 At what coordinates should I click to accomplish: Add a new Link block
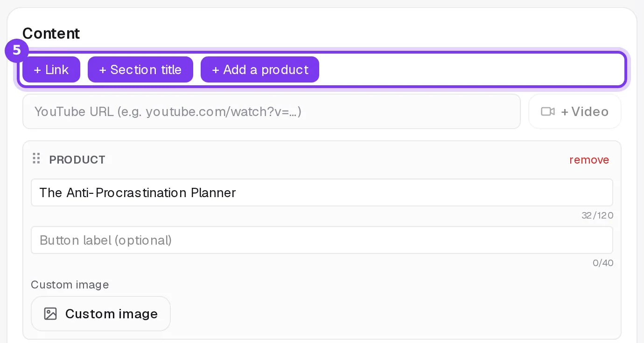tap(51, 69)
